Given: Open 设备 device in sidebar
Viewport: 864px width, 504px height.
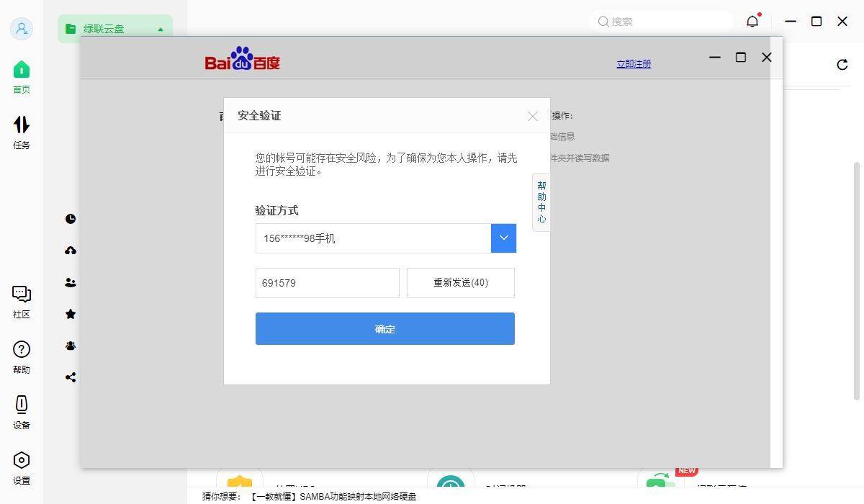Looking at the screenshot, I should tap(22, 413).
